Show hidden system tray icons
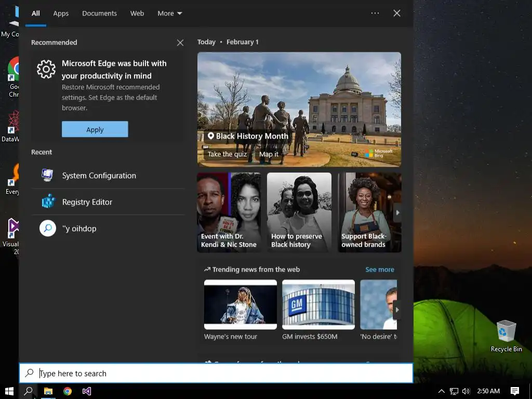 coord(442,391)
